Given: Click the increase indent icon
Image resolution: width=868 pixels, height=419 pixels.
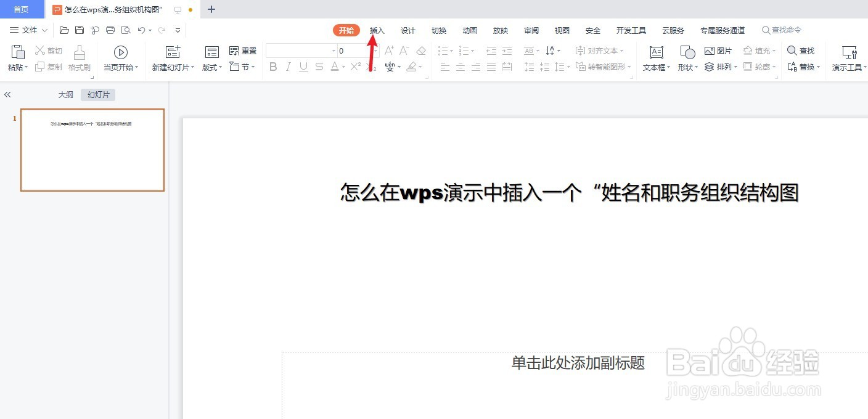Looking at the screenshot, I should coord(507,51).
